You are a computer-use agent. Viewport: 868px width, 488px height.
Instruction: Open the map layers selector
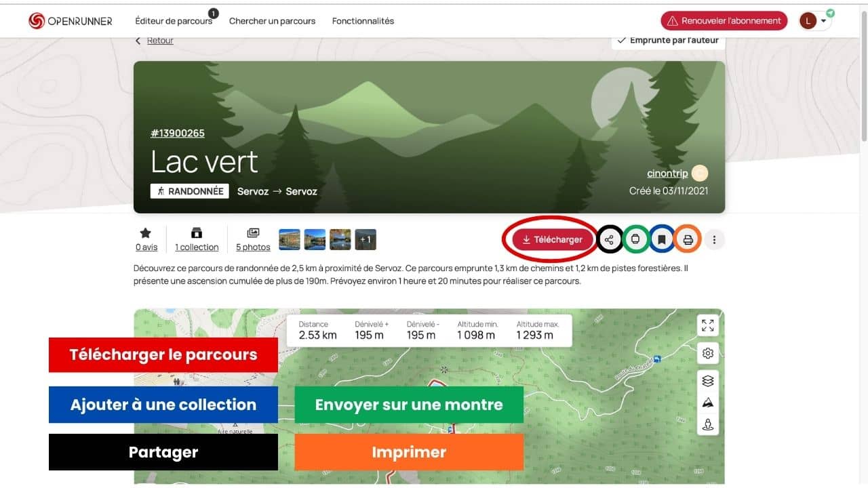[x=708, y=381]
